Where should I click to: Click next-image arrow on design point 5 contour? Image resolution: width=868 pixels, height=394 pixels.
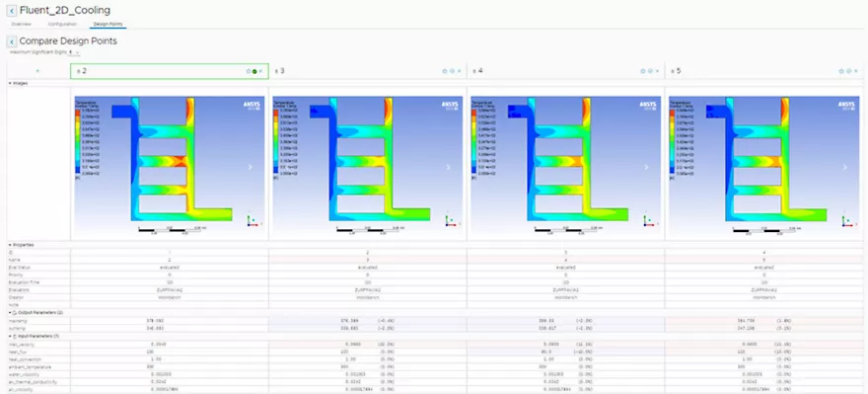pyautogui.click(x=844, y=167)
